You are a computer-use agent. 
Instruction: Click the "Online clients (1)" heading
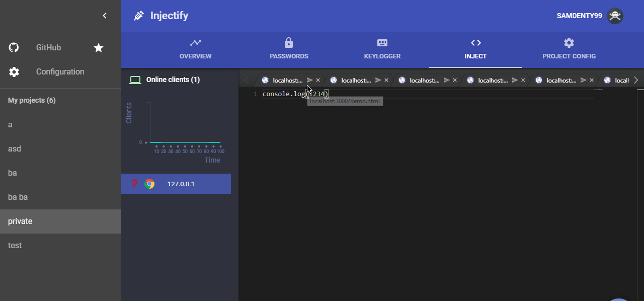[173, 80]
